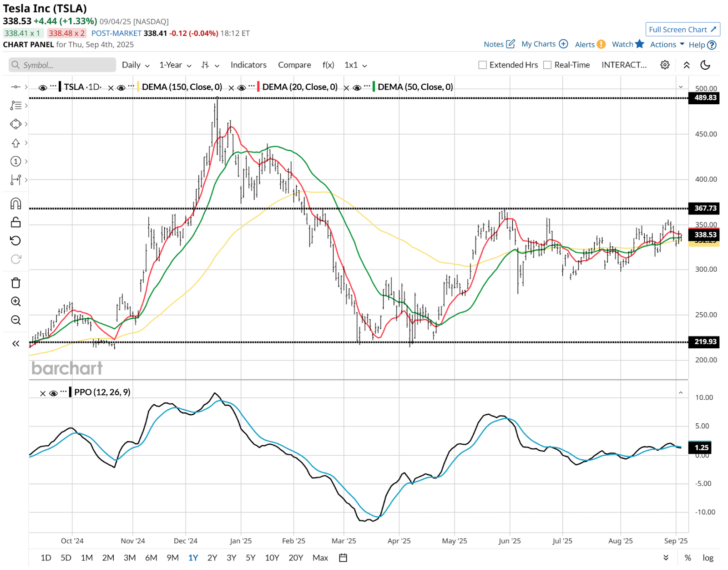The height and width of the screenshot is (570, 728).
Task: Zoom out of the chart
Action: pos(15,320)
